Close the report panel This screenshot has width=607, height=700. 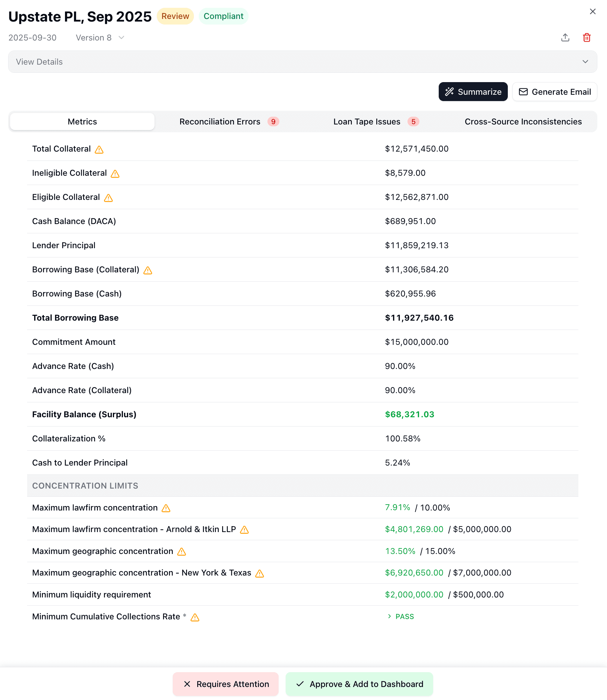click(593, 12)
